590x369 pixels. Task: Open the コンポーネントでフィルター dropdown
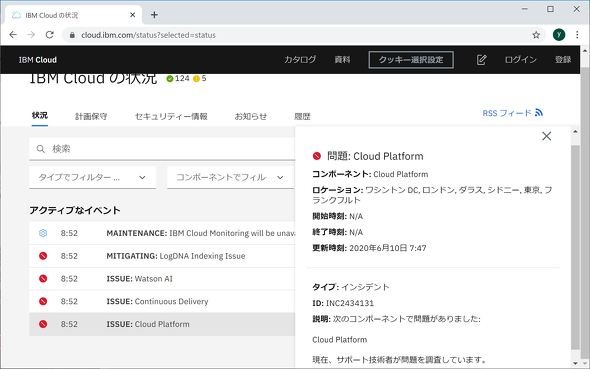pos(231,177)
